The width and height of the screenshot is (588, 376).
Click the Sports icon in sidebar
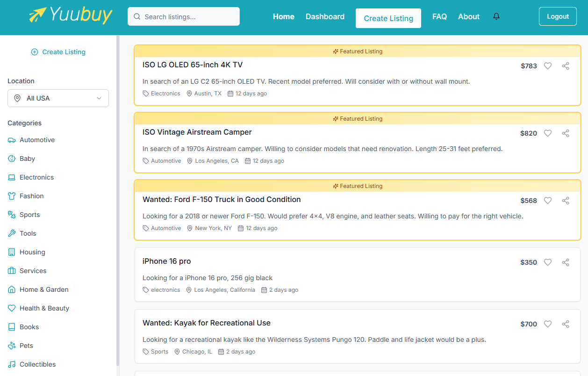click(12, 215)
